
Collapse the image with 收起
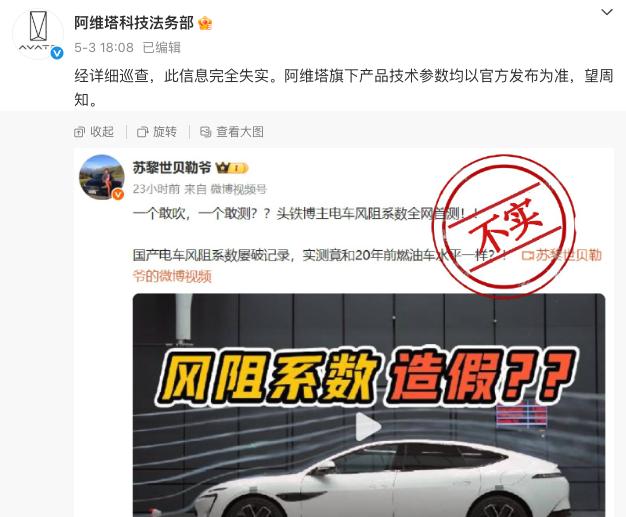(94, 131)
